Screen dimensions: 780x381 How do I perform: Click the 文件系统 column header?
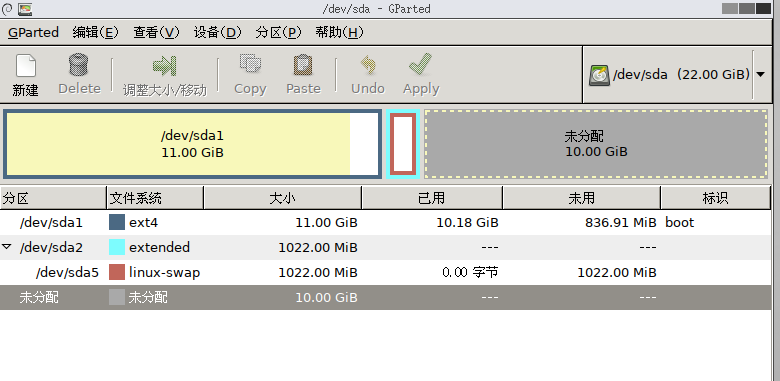tap(155, 198)
